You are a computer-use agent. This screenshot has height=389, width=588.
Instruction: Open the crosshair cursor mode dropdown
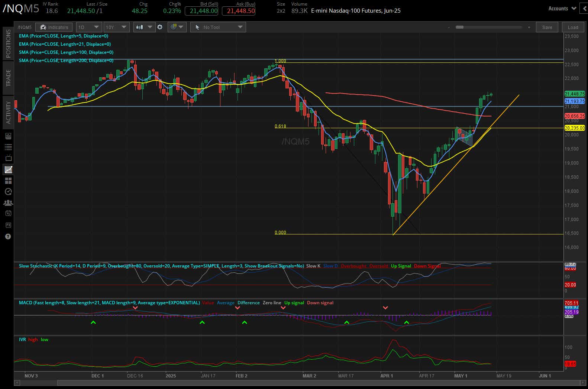(x=177, y=27)
